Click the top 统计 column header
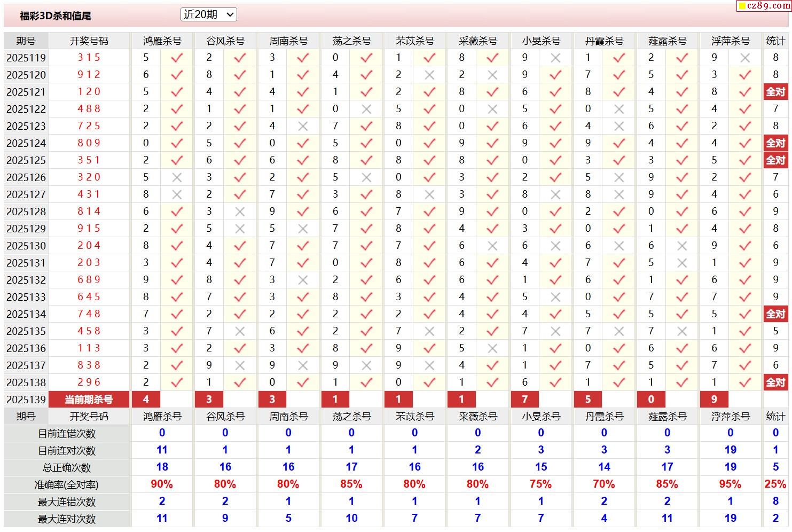The image size is (792, 532). tap(775, 41)
